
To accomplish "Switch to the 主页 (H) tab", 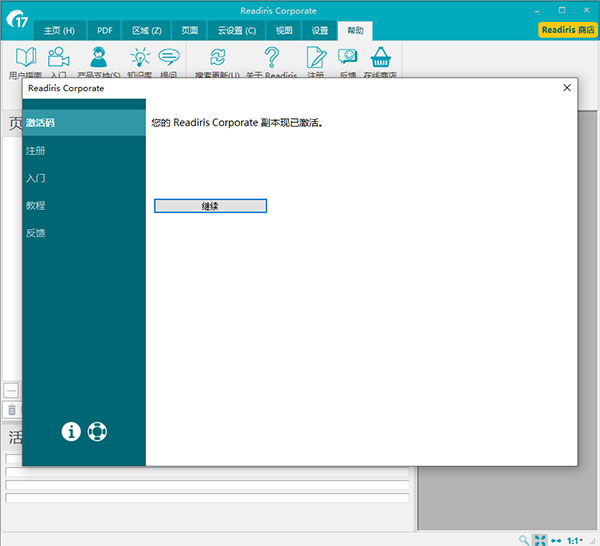I will click(59, 31).
